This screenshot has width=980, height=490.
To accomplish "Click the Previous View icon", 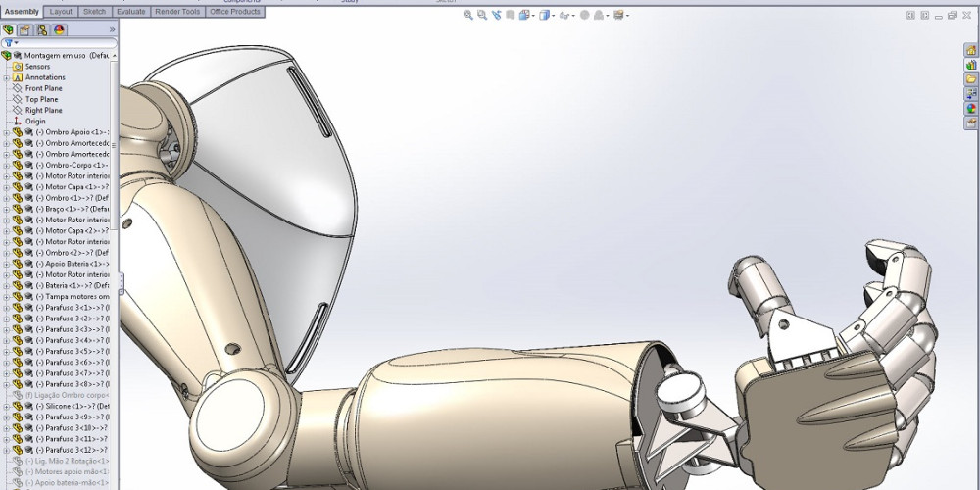I will click(497, 15).
